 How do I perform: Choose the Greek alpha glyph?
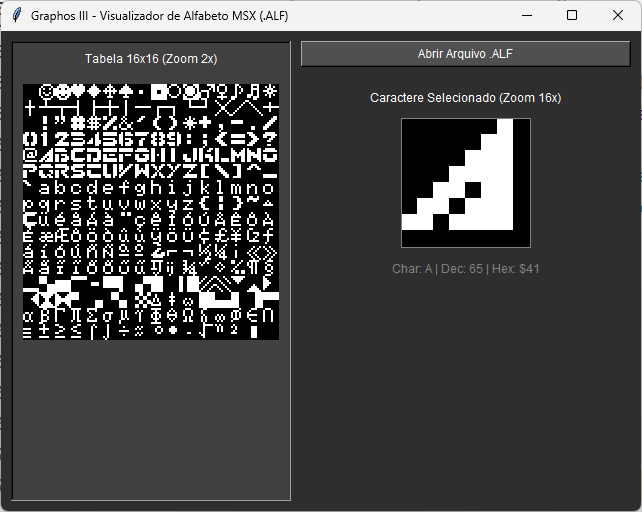(31, 316)
